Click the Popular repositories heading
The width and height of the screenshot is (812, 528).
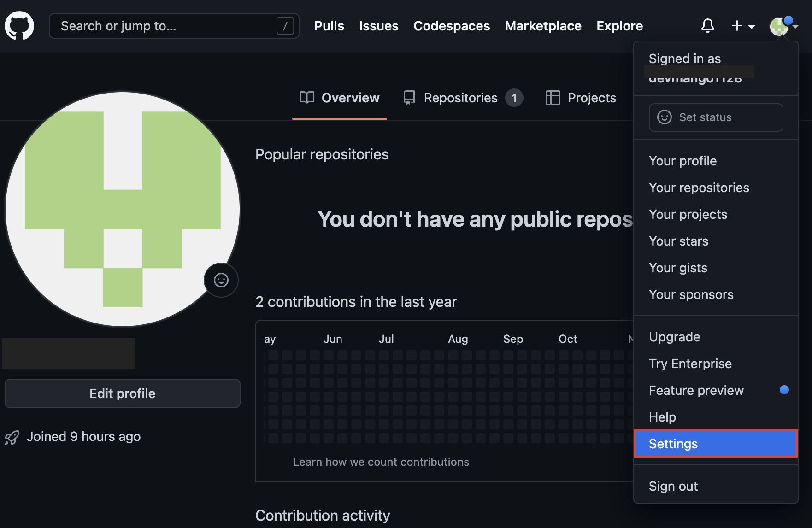pyautogui.click(x=322, y=154)
